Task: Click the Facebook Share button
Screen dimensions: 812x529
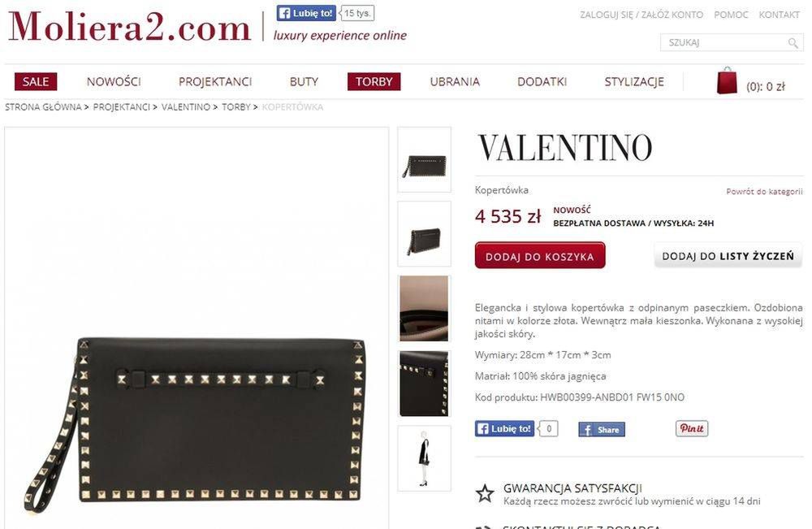Action: pos(602,430)
